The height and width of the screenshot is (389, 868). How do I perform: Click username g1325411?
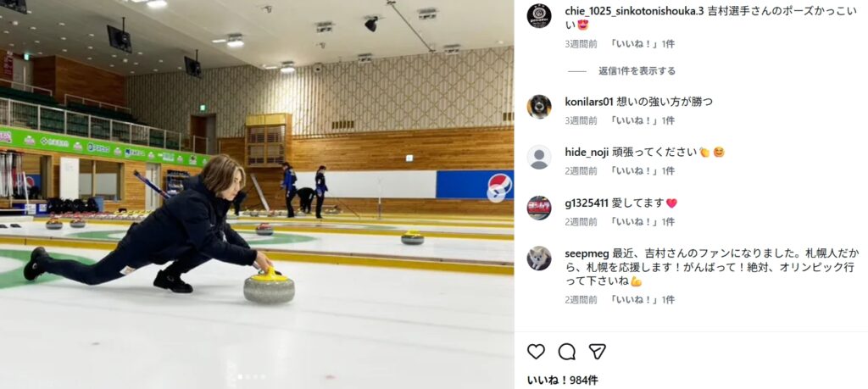click(587, 203)
